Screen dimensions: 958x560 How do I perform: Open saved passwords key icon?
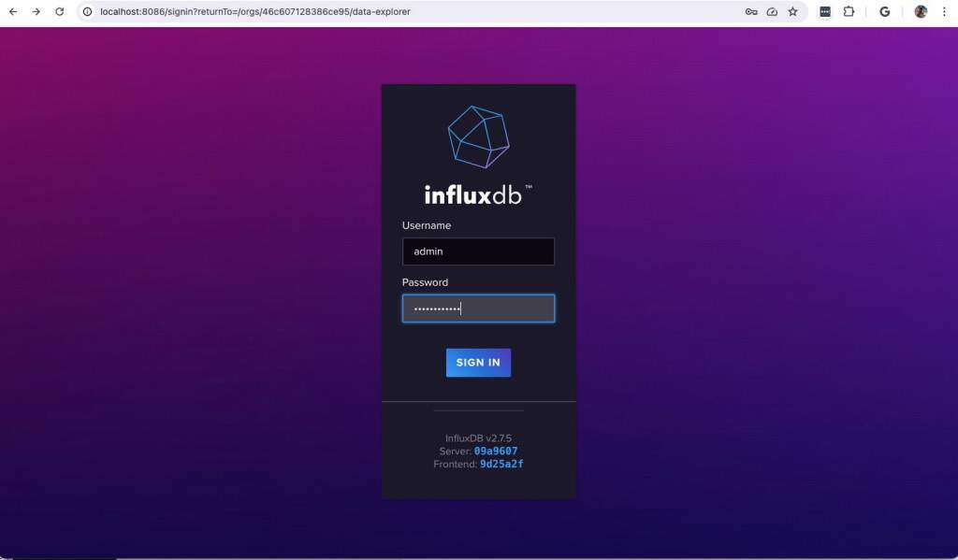pos(751,11)
